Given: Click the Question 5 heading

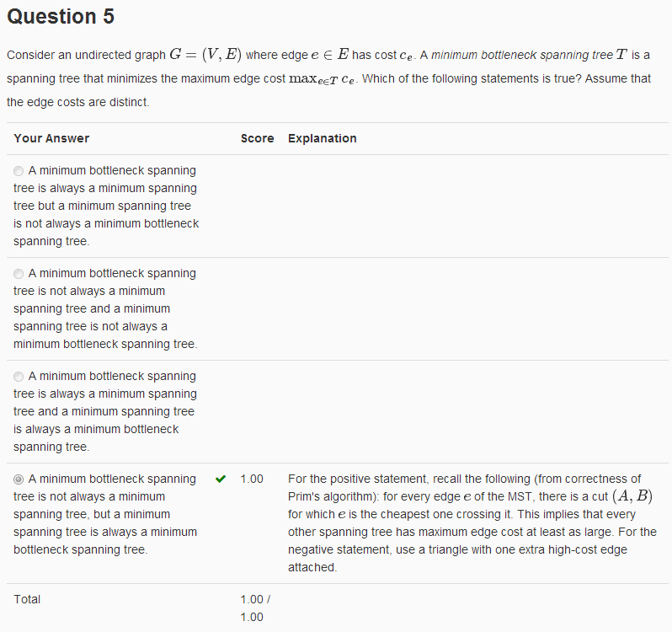Looking at the screenshot, I should click(x=61, y=16).
